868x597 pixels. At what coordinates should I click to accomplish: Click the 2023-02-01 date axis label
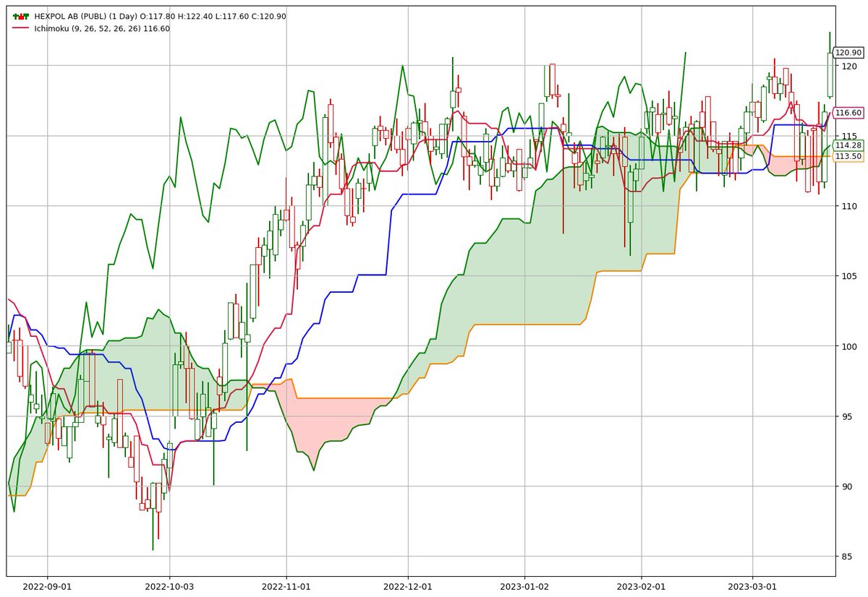point(641,587)
